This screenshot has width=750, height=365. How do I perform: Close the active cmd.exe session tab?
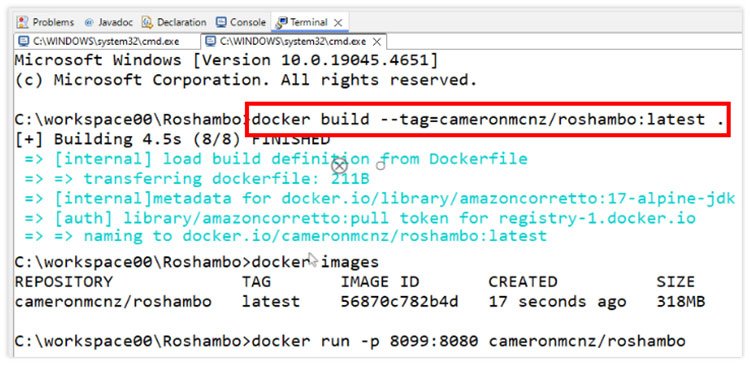point(377,42)
